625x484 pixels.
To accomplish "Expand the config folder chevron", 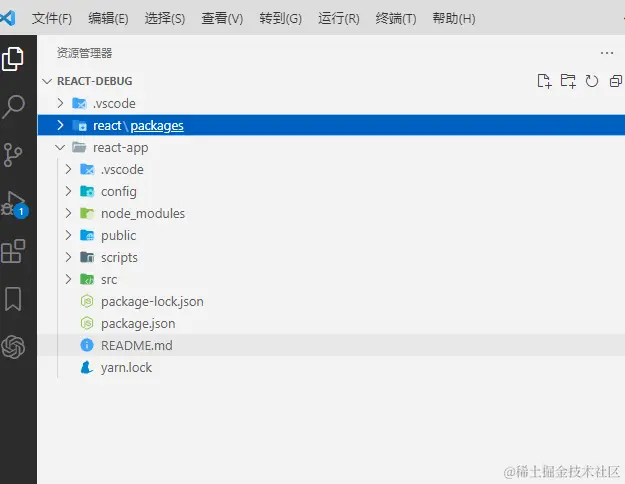I will [68, 191].
